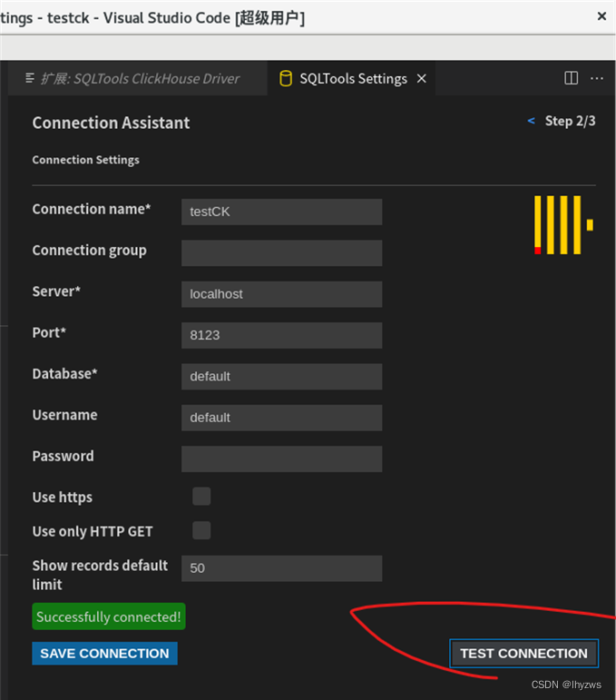Click the Use https label
Image resolution: width=616 pixels, height=700 pixels.
pyautogui.click(x=63, y=498)
